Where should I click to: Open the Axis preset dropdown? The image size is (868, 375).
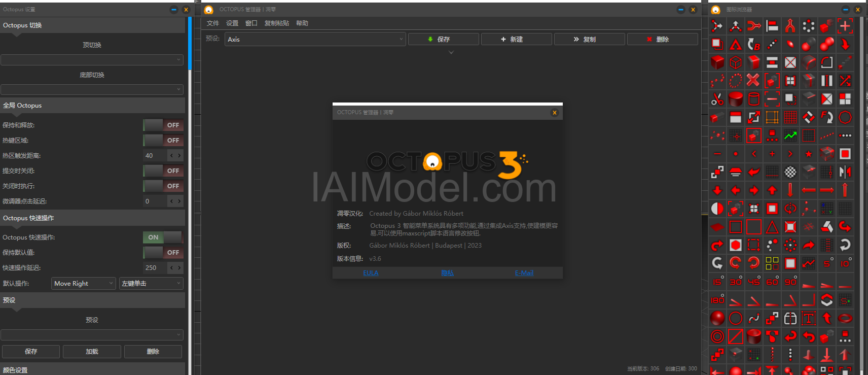coord(315,39)
